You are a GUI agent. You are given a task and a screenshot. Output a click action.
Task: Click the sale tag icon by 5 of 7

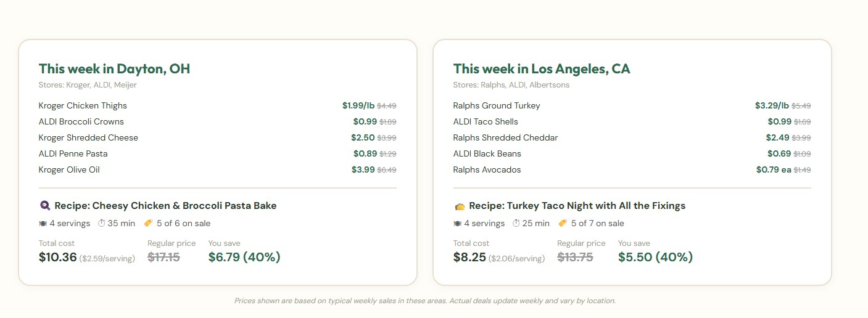coord(563,224)
